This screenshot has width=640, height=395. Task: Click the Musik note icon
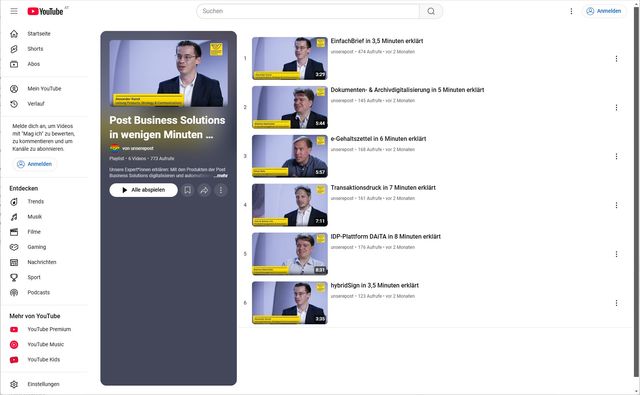[x=14, y=217]
